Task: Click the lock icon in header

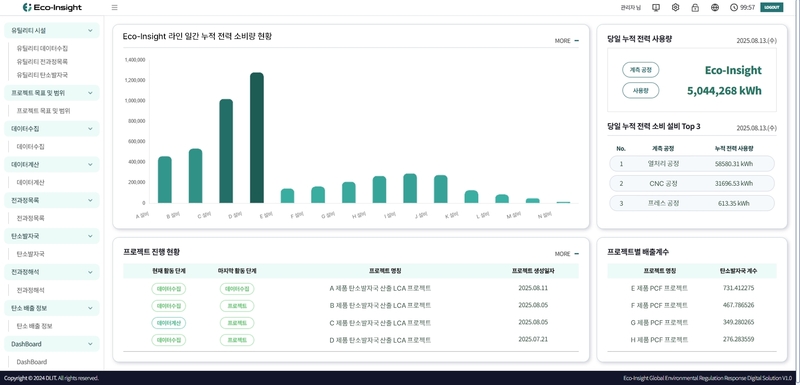Action: click(695, 8)
